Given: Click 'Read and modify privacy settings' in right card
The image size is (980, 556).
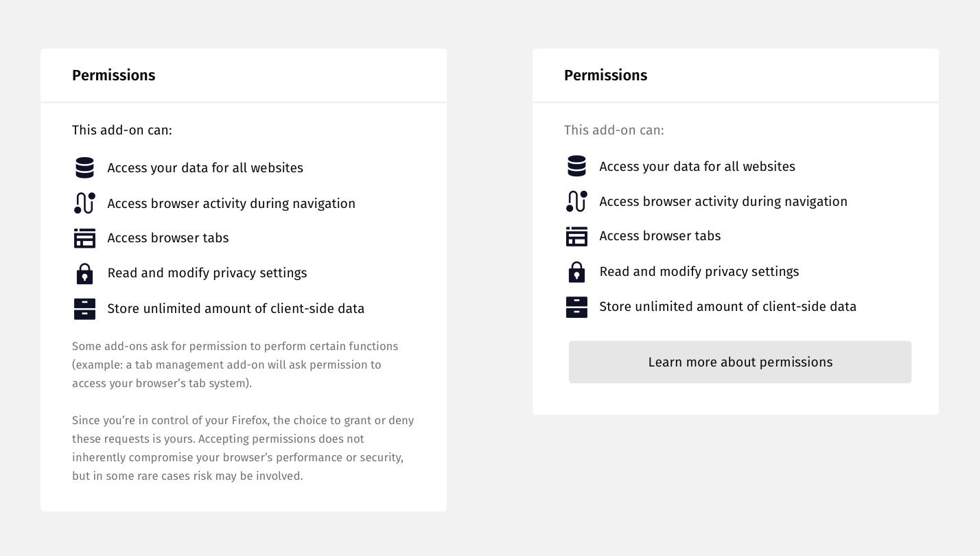Looking at the screenshot, I should coord(699,272).
